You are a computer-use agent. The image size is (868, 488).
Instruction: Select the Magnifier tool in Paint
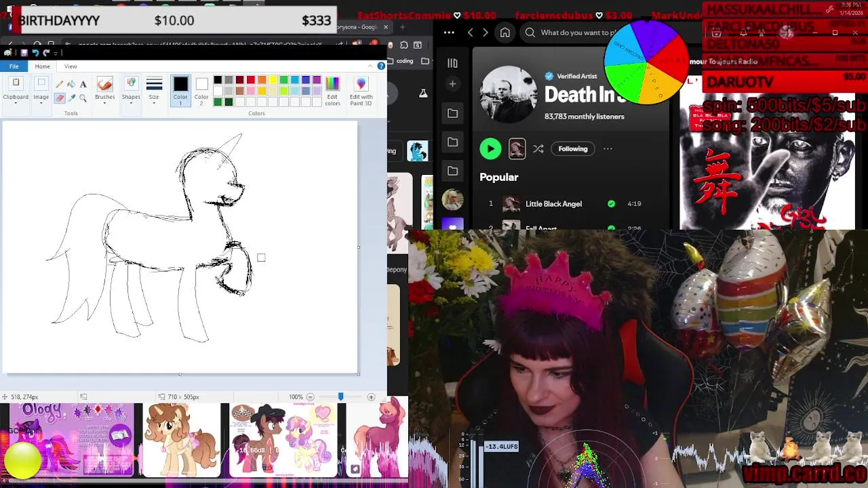point(83,98)
